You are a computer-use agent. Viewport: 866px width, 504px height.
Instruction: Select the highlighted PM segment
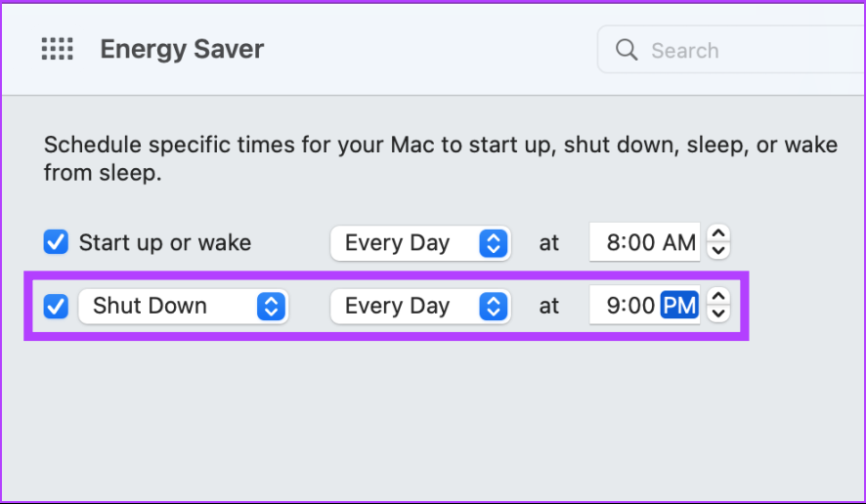pyautogui.click(x=679, y=306)
